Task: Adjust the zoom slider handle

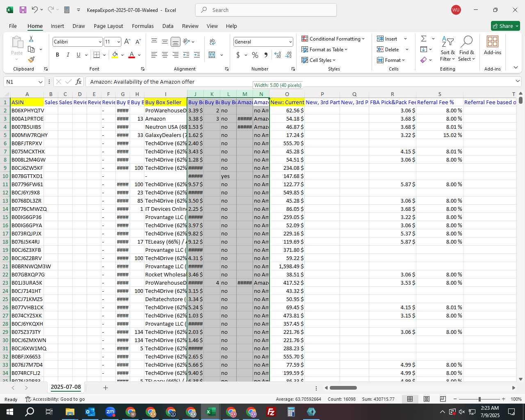Action: point(479,399)
